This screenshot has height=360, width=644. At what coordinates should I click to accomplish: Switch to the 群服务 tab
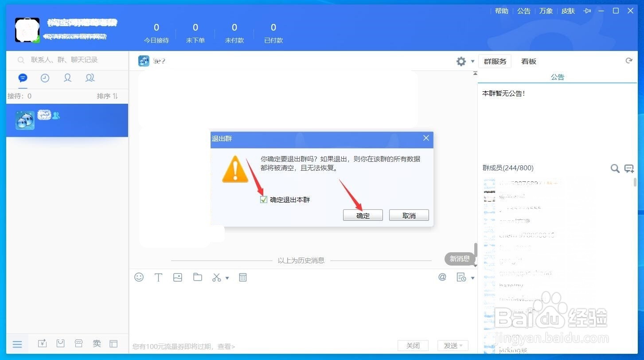(x=495, y=62)
